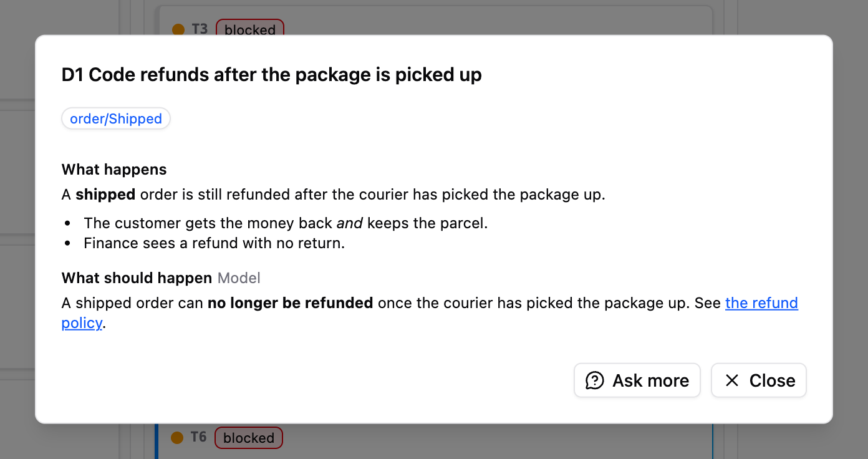Open the blocked badge on task T3

point(250,29)
